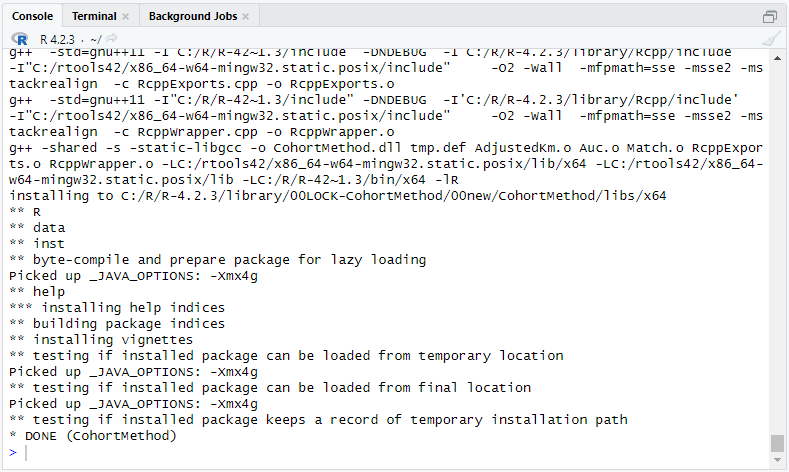
Task: Click the ~/ working directory path
Action: coord(96,39)
